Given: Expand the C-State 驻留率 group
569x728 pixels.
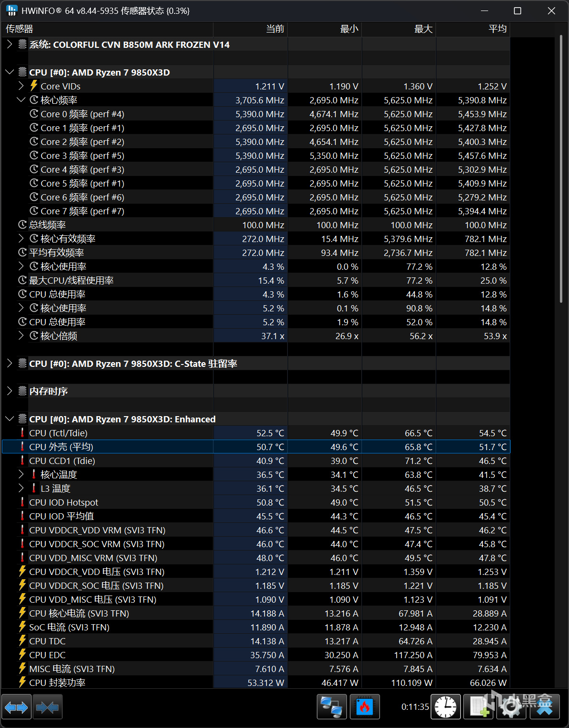Looking at the screenshot, I should pyautogui.click(x=10, y=364).
